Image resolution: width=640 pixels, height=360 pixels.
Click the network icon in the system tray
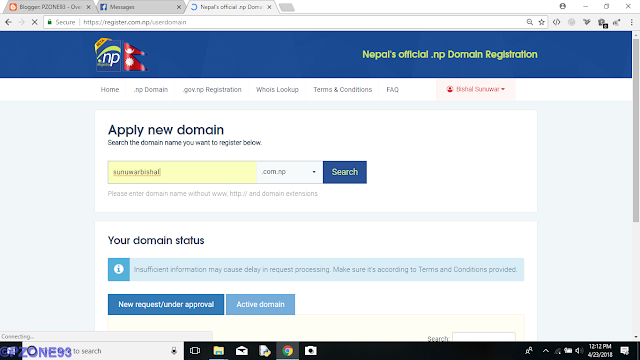(x=558, y=351)
